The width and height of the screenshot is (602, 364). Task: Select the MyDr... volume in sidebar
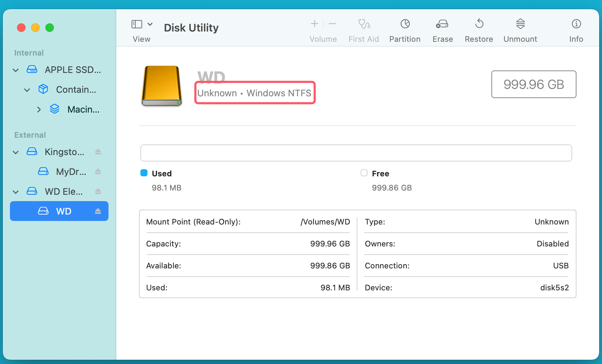[71, 172]
